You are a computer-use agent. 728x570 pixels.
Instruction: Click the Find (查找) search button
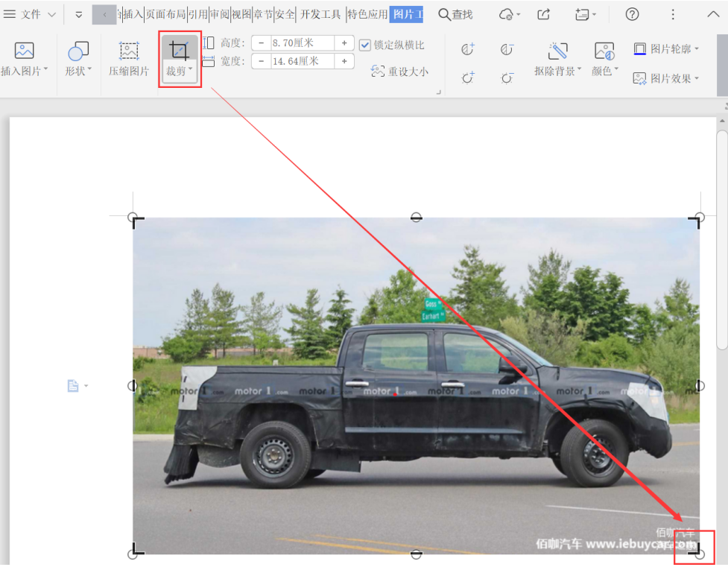455,14
